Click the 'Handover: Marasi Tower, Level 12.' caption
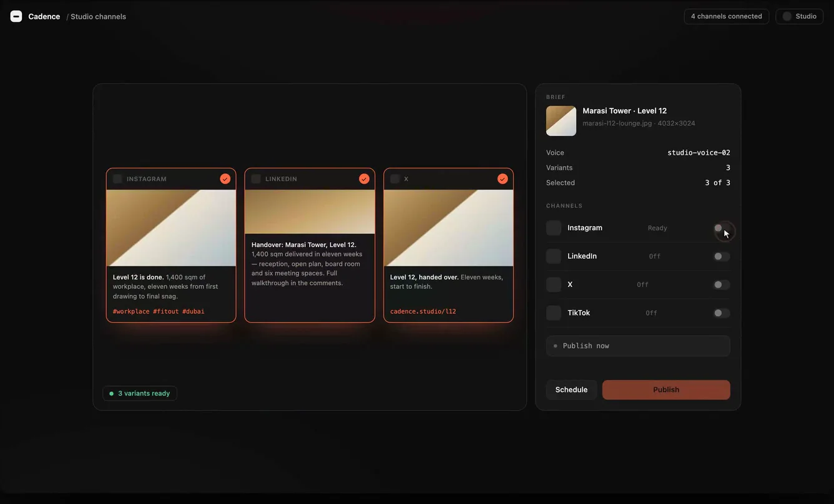 pyautogui.click(x=304, y=245)
